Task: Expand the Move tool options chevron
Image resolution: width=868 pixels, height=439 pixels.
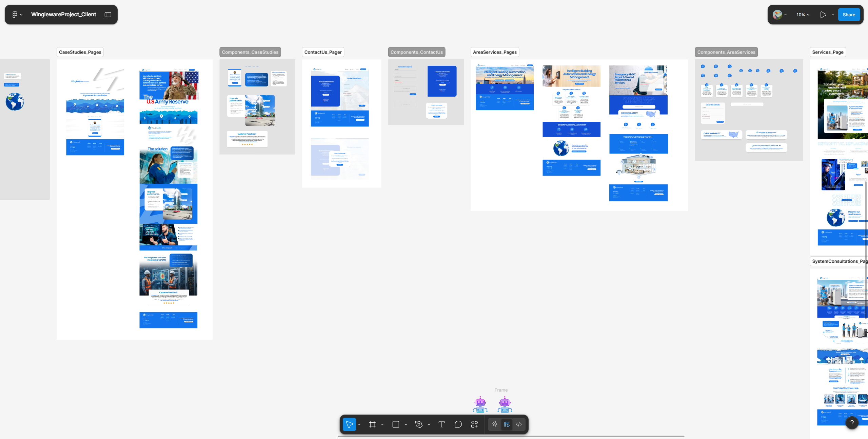Action: coord(359,424)
